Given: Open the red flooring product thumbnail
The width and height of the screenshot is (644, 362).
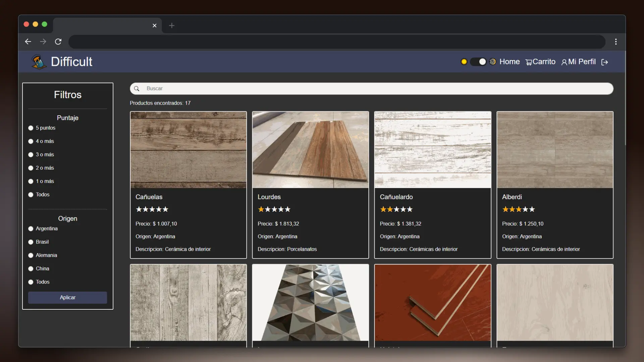Looking at the screenshot, I should point(433,303).
